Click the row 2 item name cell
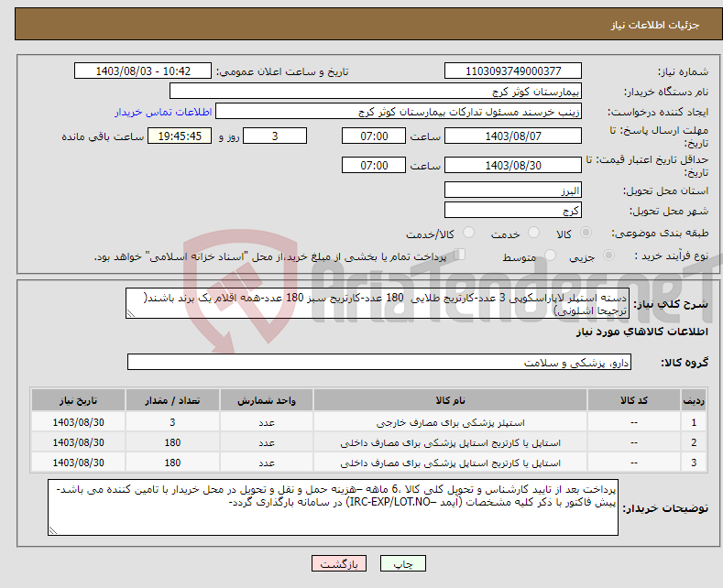Image resolution: width=723 pixels, height=588 pixels. click(x=450, y=442)
